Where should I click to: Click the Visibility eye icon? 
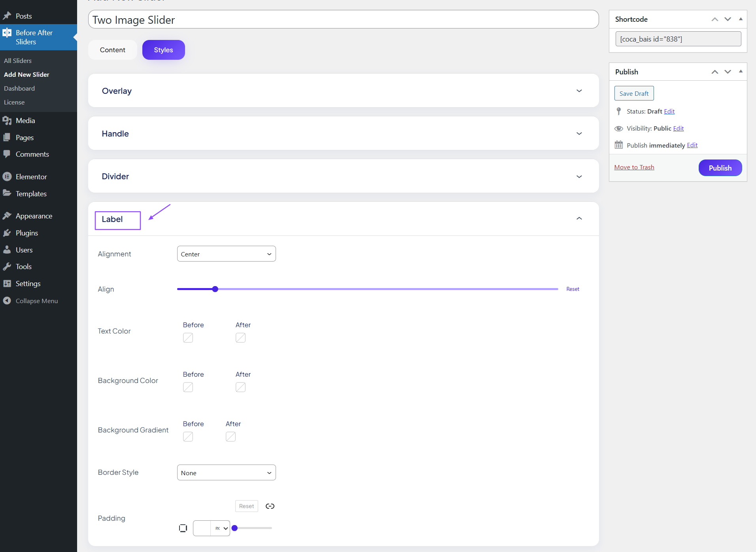[619, 128]
